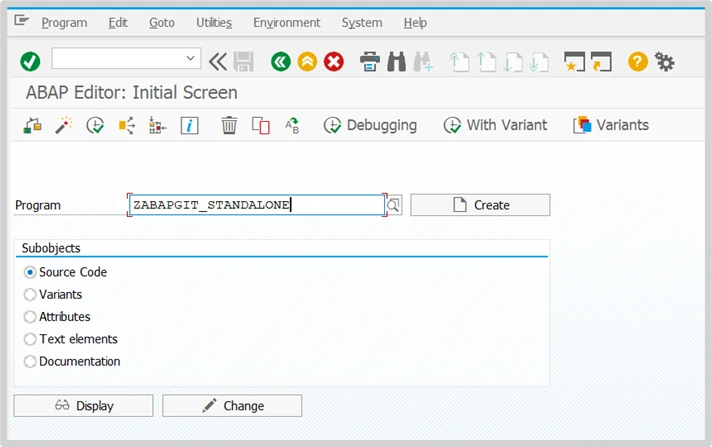712x447 pixels.
Task: Click the Next Page icon
Action: tap(513, 62)
